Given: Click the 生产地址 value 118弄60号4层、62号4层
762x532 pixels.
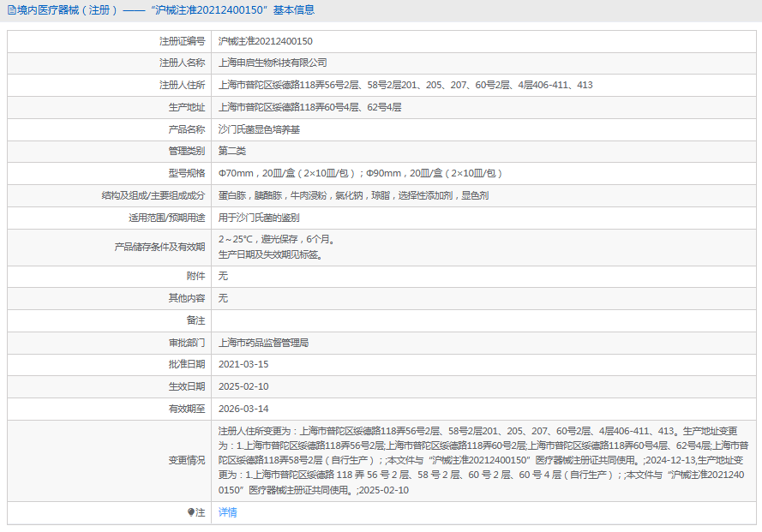Looking at the screenshot, I should pyautogui.click(x=309, y=107).
